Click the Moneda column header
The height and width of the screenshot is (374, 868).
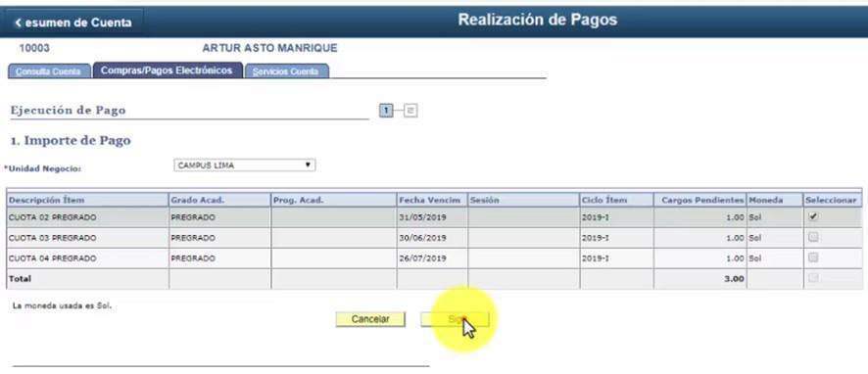(775, 201)
